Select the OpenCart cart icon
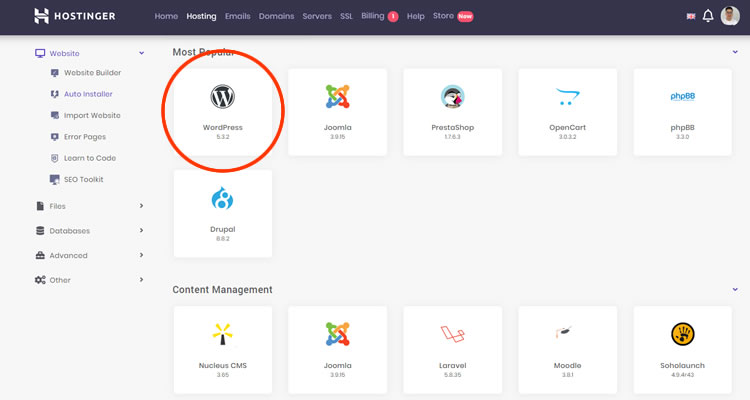 567,96
